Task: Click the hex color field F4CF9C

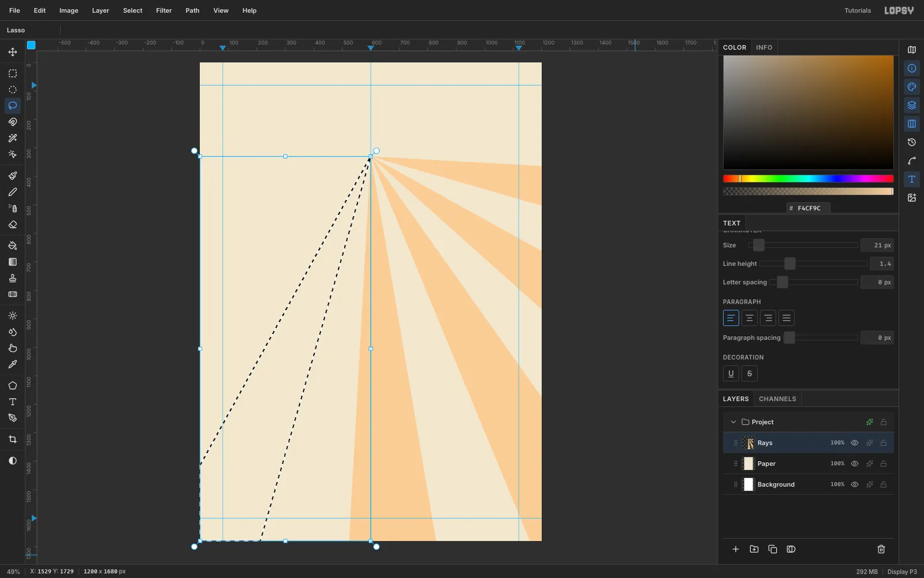Action: pos(808,208)
